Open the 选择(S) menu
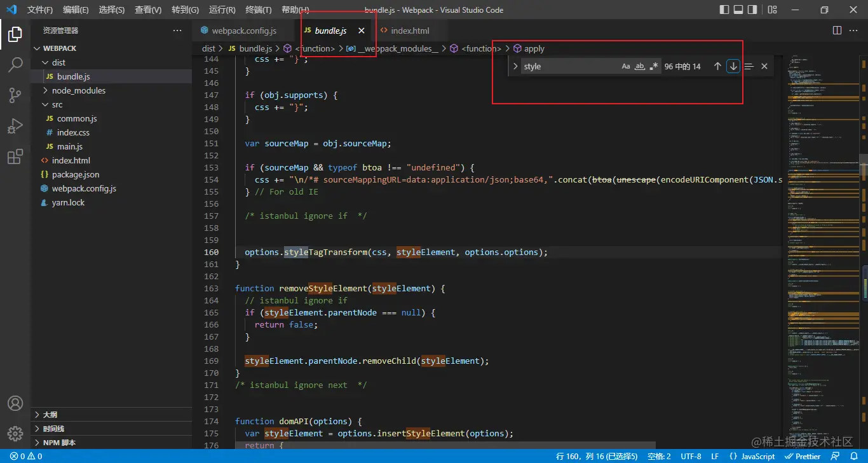 112,10
